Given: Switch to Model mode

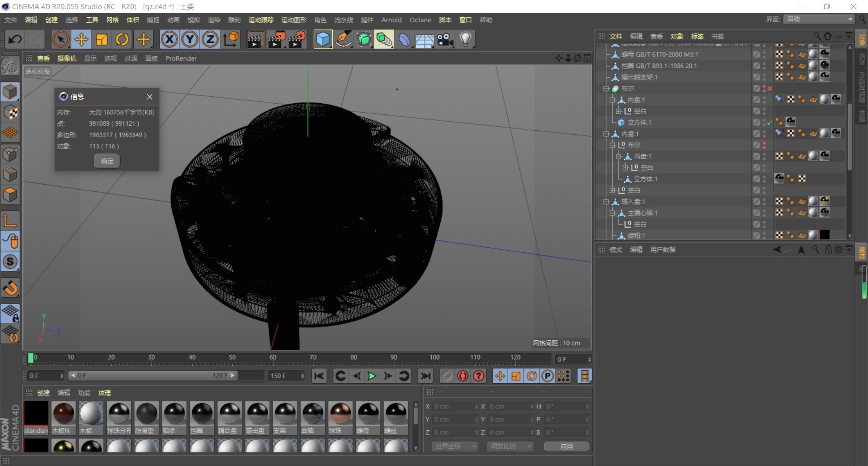Looking at the screenshot, I should [x=10, y=92].
